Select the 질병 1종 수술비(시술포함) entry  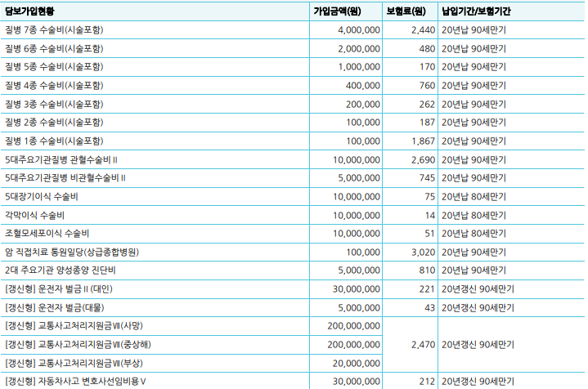pyautogui.click(x=55, y=141)
